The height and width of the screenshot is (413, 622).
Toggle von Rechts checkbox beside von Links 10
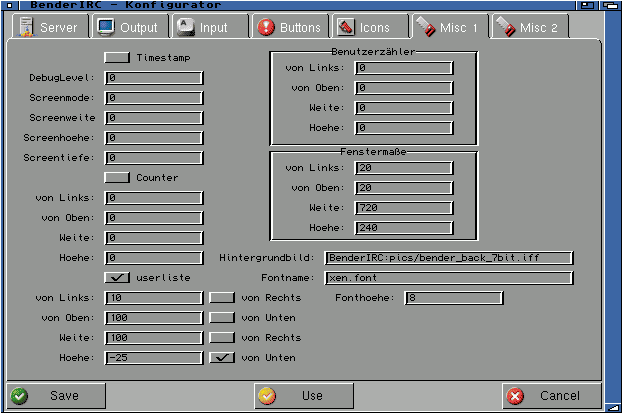click(222, 298)
